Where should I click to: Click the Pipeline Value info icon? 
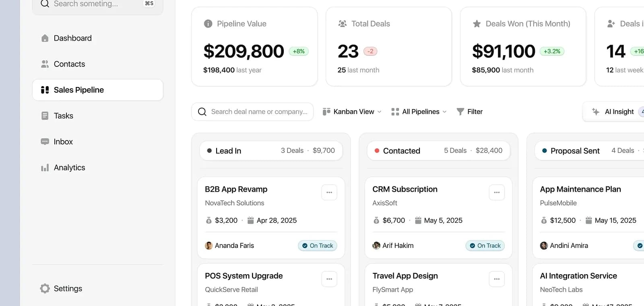208,24
